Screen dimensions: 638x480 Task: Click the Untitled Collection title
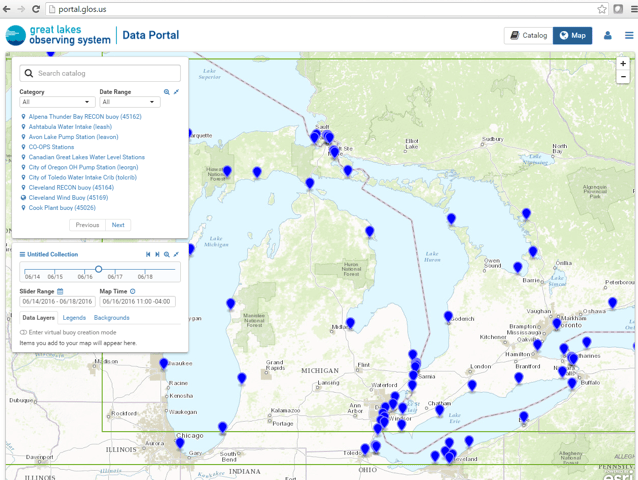tap(52, 254)
